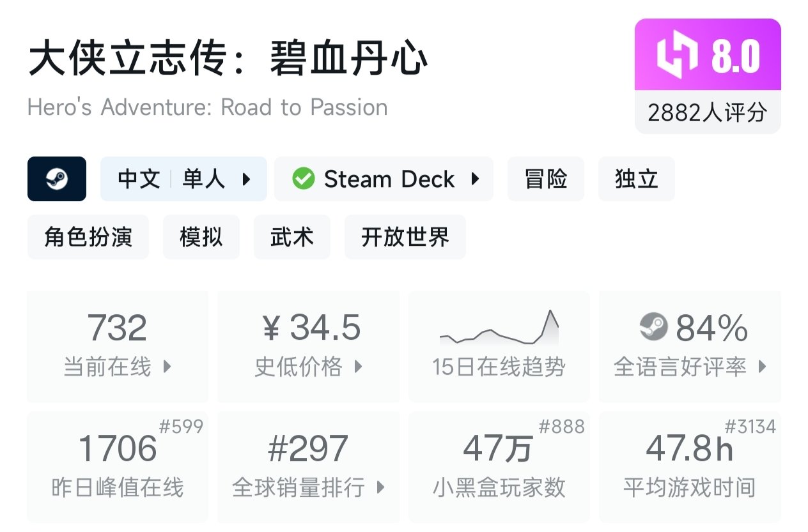Open the 昨日峰值在线 1706 stat card
This screenshot has width=808, height=532.
(118, 466)
